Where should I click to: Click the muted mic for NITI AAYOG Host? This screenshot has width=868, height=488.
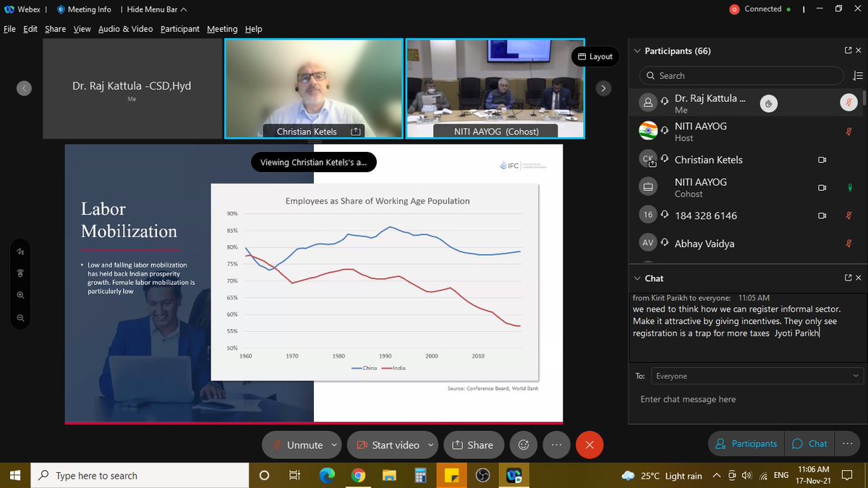(x=849, y=132)
